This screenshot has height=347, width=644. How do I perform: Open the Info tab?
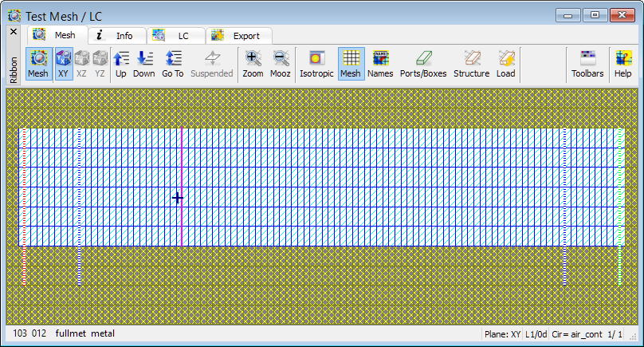click(x=117, y=36)
